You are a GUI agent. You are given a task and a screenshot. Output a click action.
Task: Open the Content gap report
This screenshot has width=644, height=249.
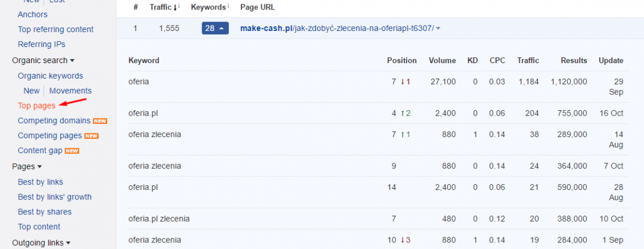pyautogui.click(x=40, y=151)
